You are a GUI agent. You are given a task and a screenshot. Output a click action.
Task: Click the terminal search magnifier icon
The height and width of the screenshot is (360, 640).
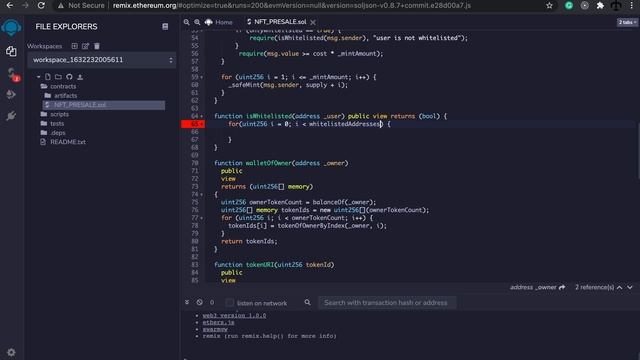(307, 302)
